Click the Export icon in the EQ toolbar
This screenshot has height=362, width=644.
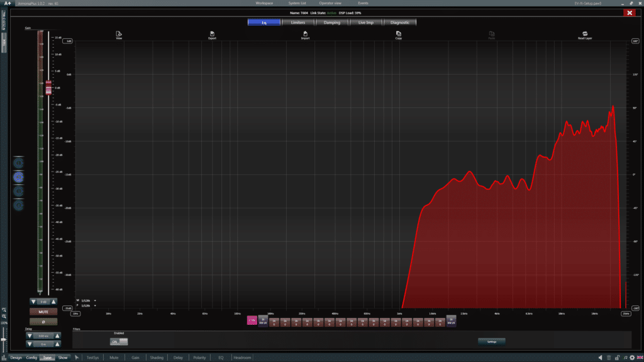click(x=212, y=34)
